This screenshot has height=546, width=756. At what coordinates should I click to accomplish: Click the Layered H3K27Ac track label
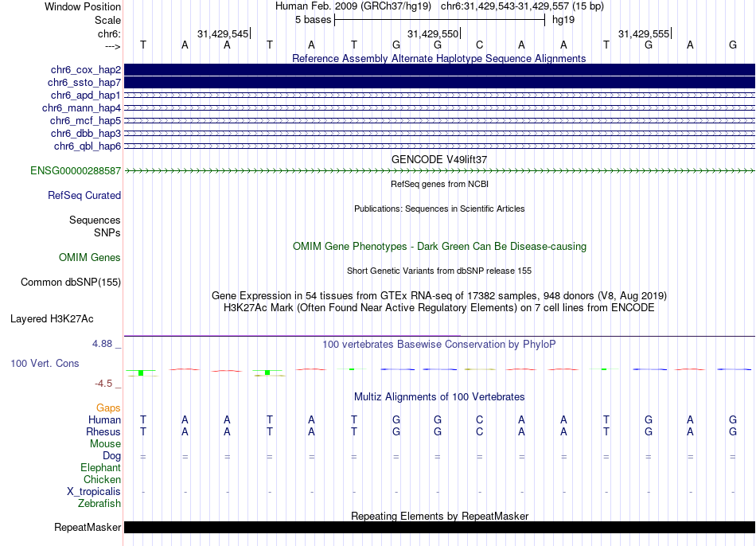[52, 319]
